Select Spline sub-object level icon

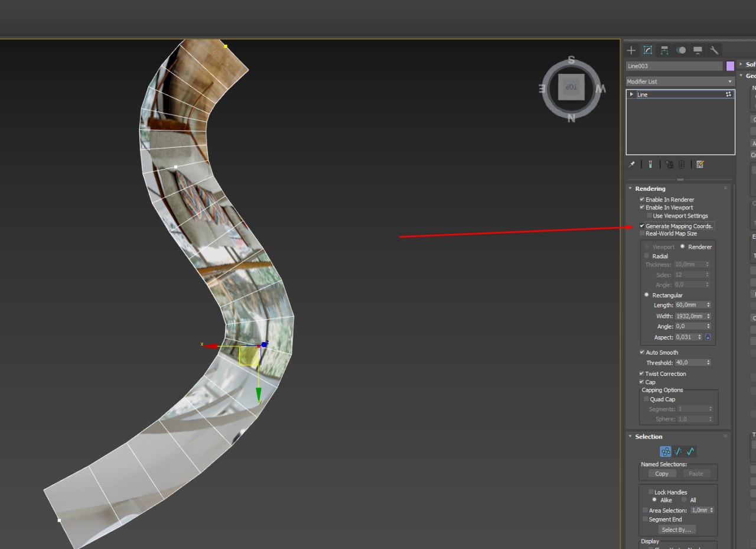pyautogui.click(x=690, y=451)
